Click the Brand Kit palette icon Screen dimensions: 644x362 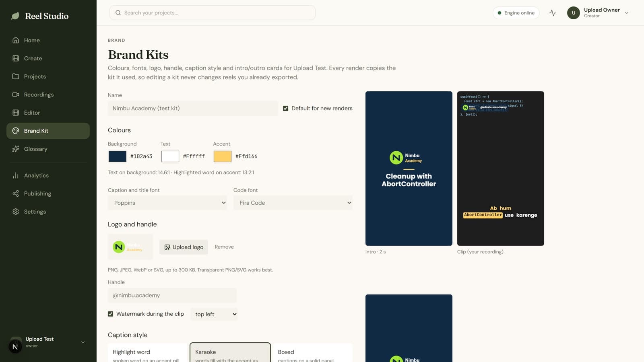point(16,131)
